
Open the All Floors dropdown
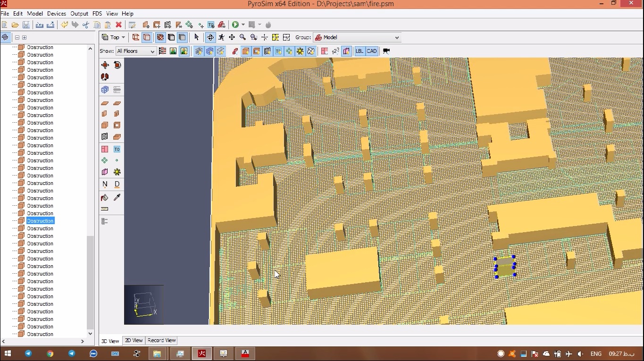[136, 51]
